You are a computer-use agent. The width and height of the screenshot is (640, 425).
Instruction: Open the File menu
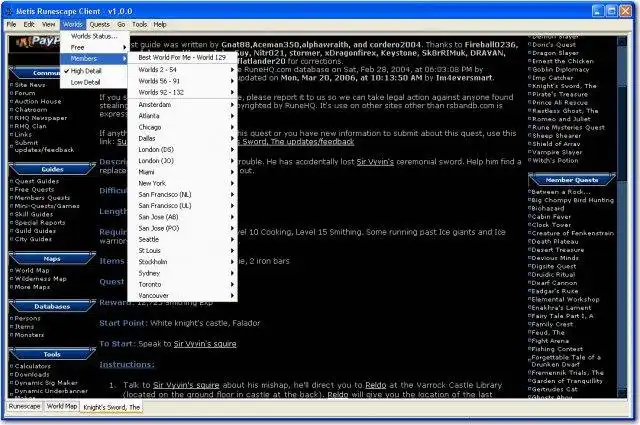click(x=11, y=24)
